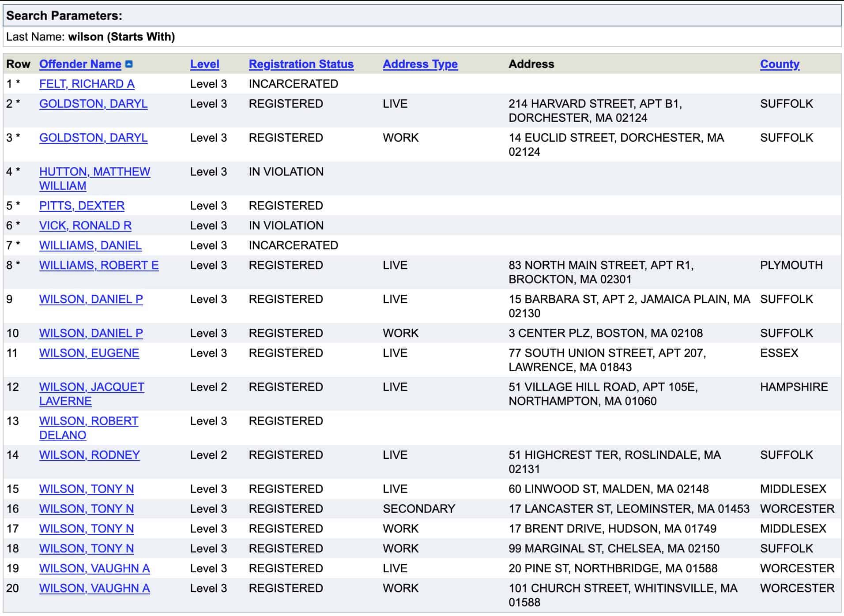844x616 pixels.
Task: Open PITTS, DEXTER record
Action: tap(82, 206)
